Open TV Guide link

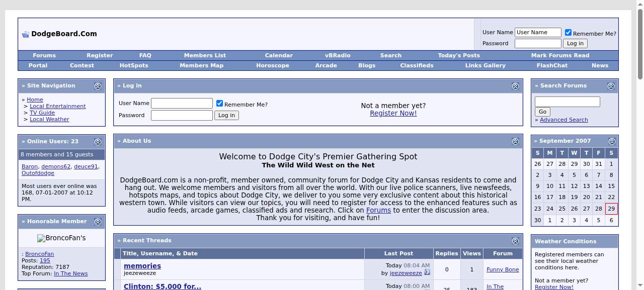coord(42,113)
